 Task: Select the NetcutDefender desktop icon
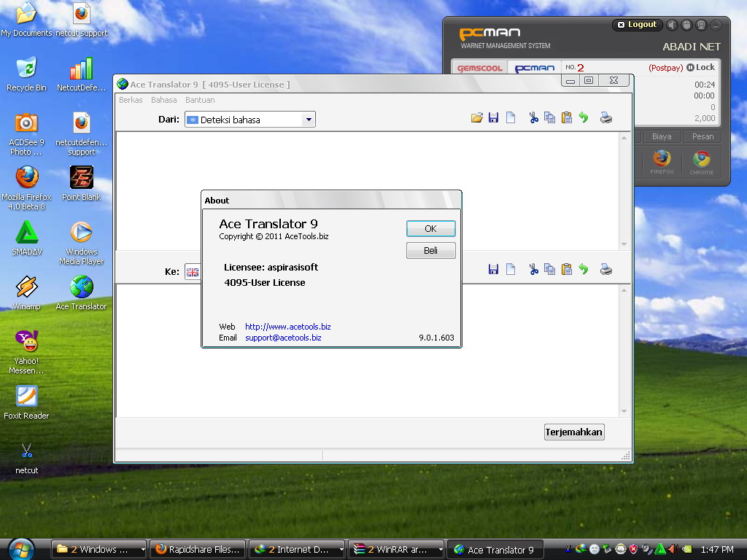point(81,74)
